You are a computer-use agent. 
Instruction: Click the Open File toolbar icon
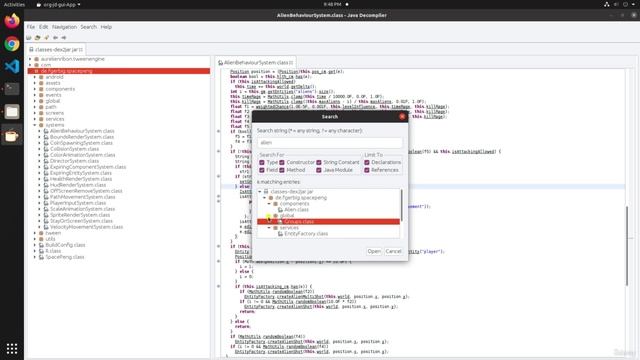[29, 38]
